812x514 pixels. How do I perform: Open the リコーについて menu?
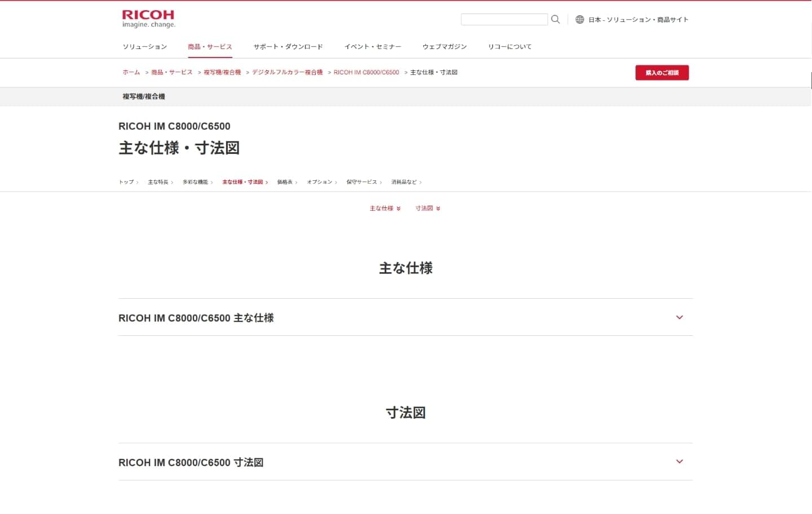coord(510,47)
